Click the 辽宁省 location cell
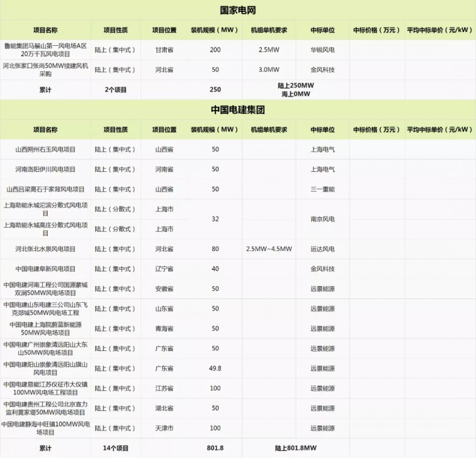The height and width of the screenshot is (458, 476). [x=164, y=269]
